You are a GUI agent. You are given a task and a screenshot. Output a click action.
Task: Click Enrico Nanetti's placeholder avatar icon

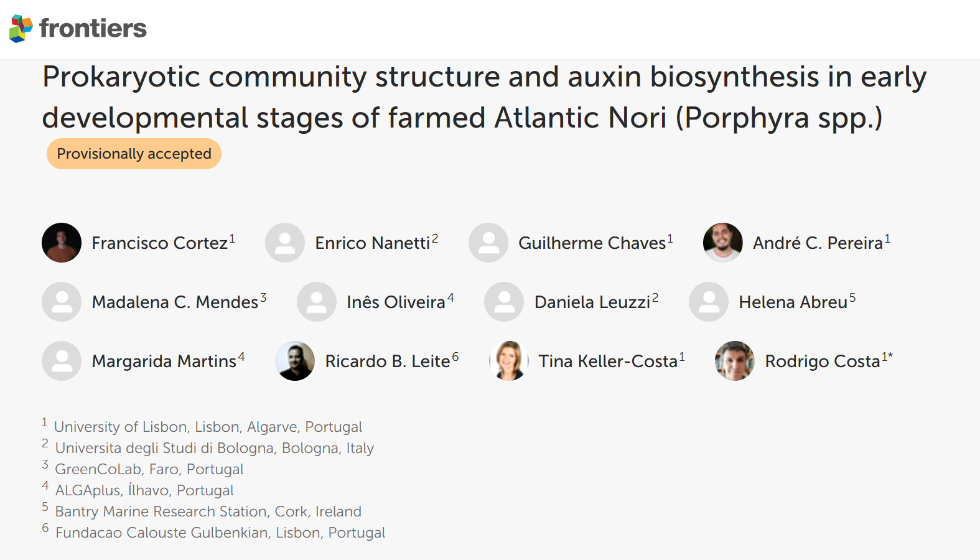tap(285, 243)
